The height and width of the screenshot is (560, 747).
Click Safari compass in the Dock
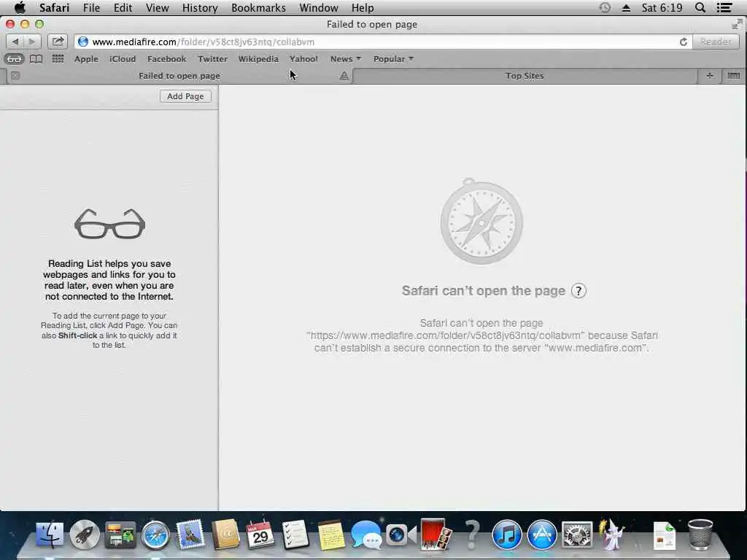(x=155, y=535)
